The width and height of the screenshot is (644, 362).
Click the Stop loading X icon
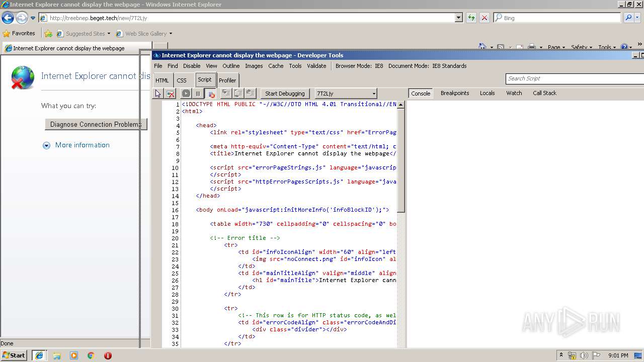(484, 18)
